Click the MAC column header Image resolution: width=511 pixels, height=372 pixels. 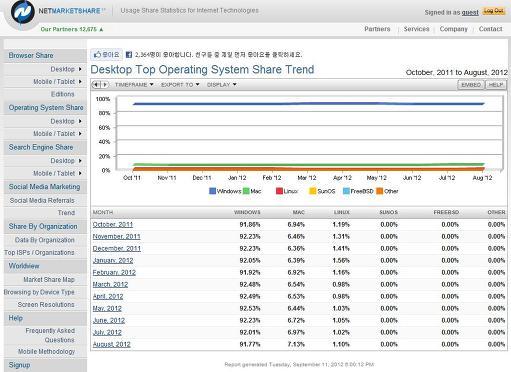[x=299, y=212]
